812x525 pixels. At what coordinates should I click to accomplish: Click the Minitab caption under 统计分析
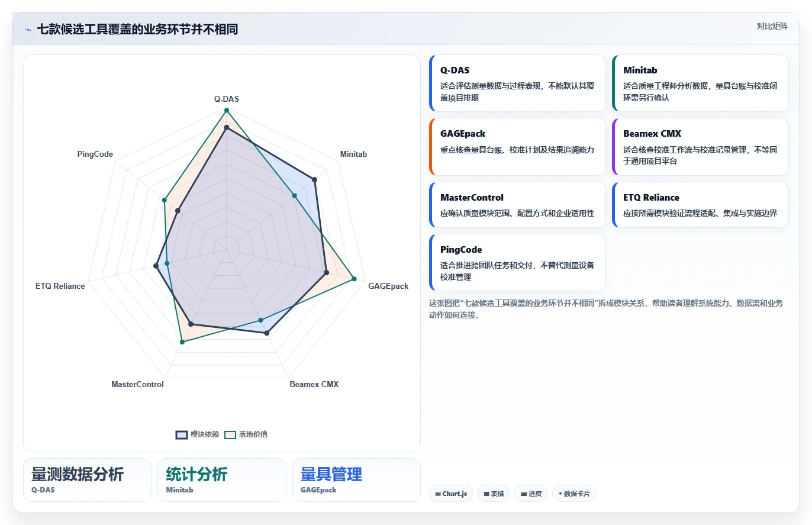point(179,490)
